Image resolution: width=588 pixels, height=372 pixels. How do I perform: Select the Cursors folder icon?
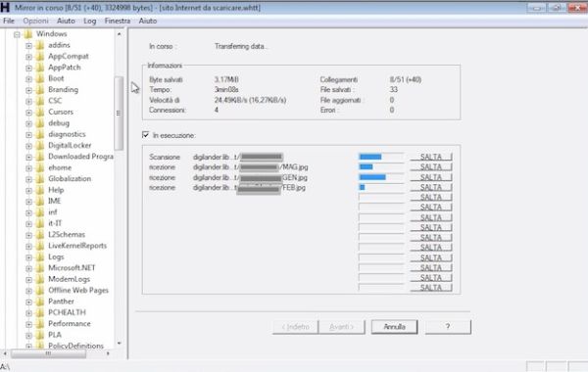click(x=40, y=112)
